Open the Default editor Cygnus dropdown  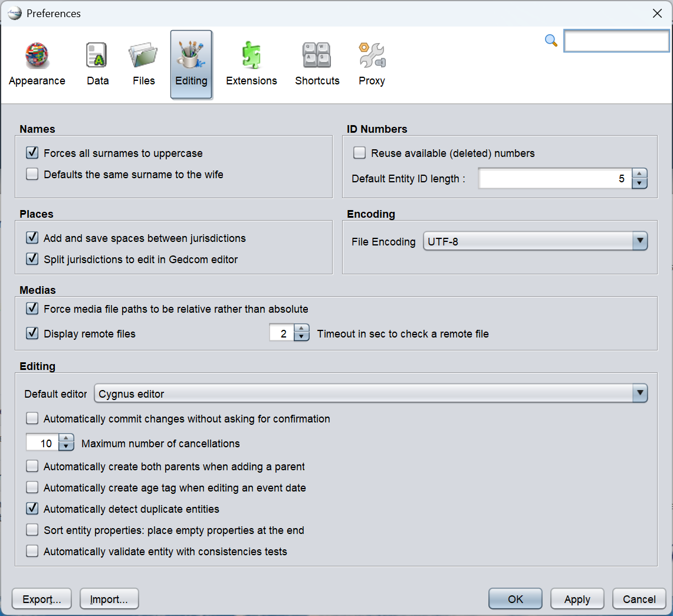click(639, 394)
